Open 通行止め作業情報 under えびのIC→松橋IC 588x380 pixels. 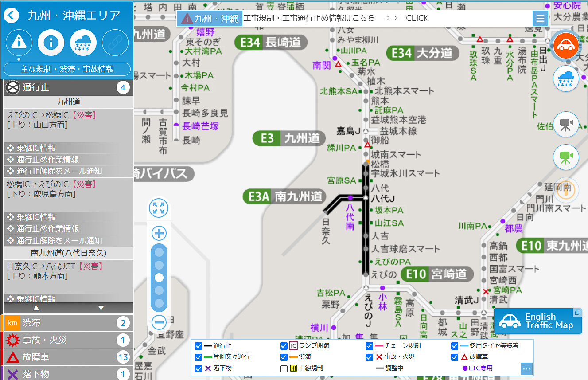click(x=69, y=160)
